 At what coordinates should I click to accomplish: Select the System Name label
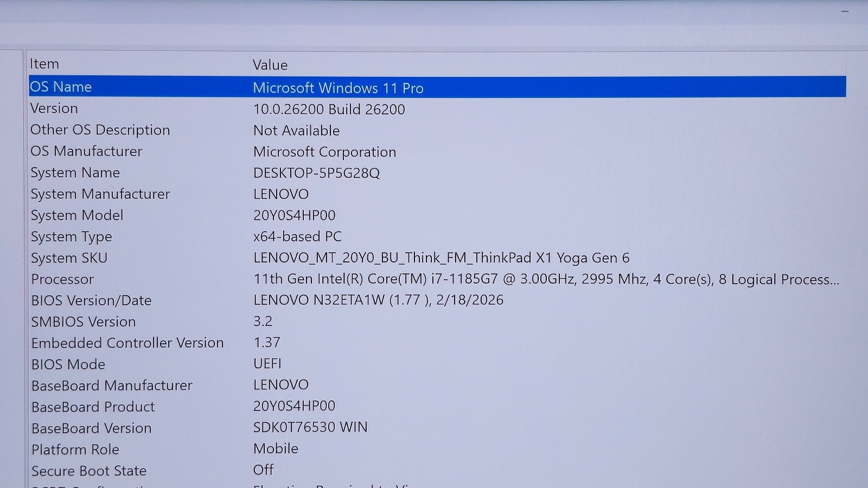(75, 172)
